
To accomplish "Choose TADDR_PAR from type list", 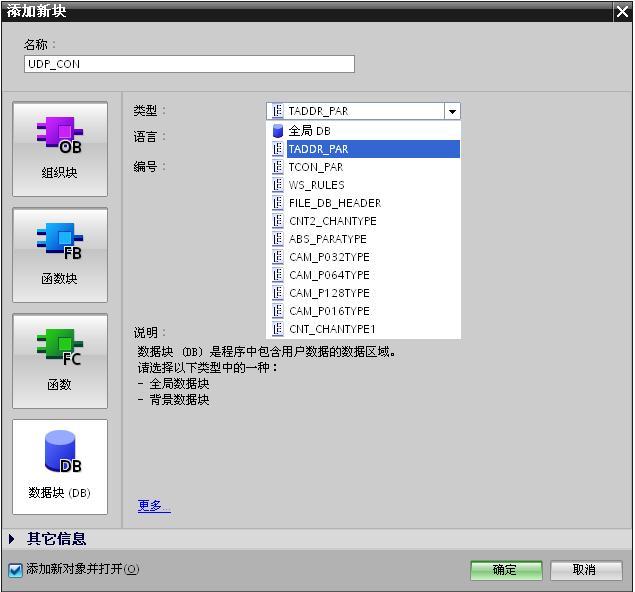I will (x=363, y=149).
